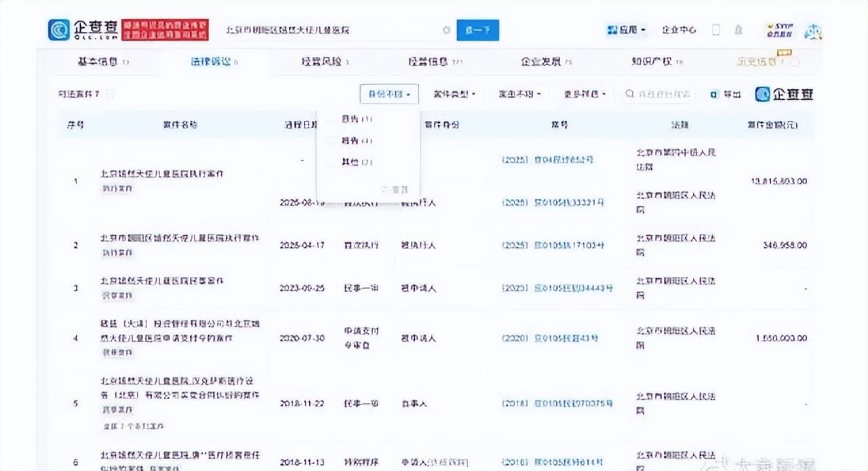
Task: Tick the 其他 checkbox in dropdown
Action: 332,162
